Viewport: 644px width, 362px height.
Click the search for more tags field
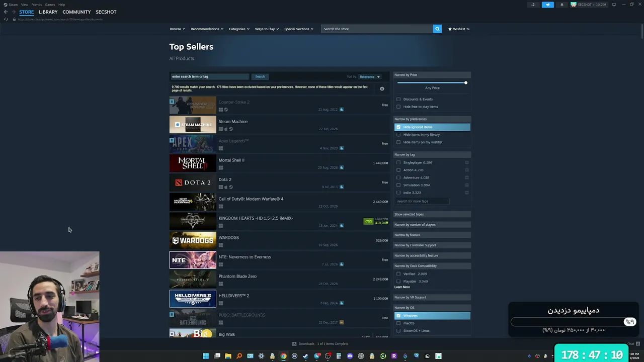point(422,201)
